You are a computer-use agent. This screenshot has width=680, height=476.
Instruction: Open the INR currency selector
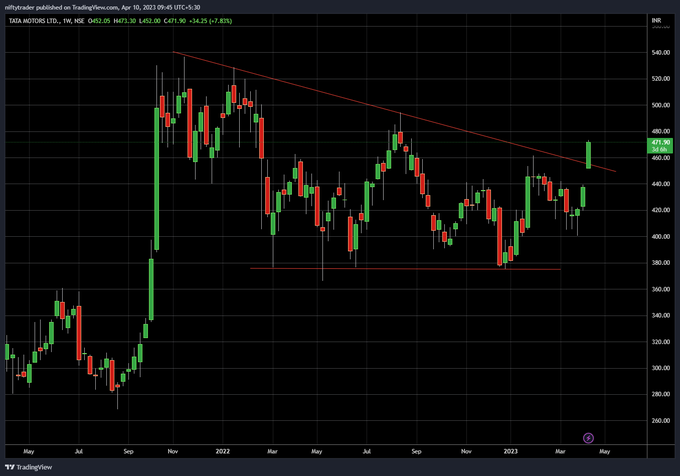656,20
